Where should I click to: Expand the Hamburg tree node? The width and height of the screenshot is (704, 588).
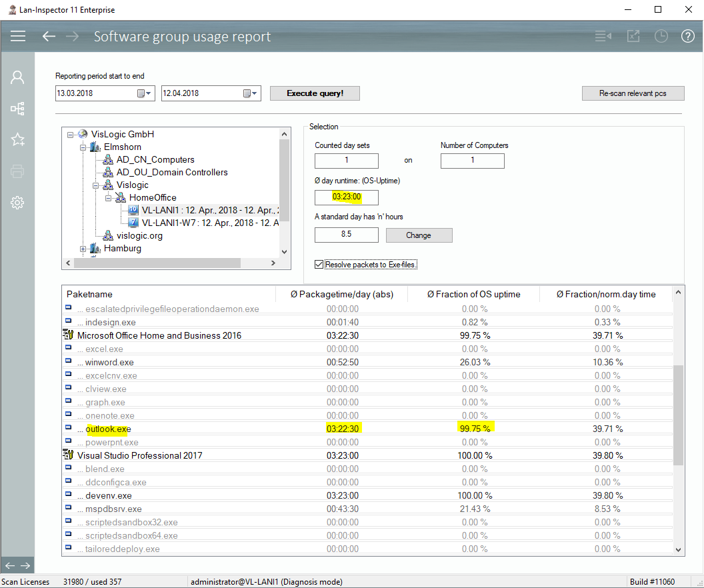pyautogui.click(x=83, y=249)
